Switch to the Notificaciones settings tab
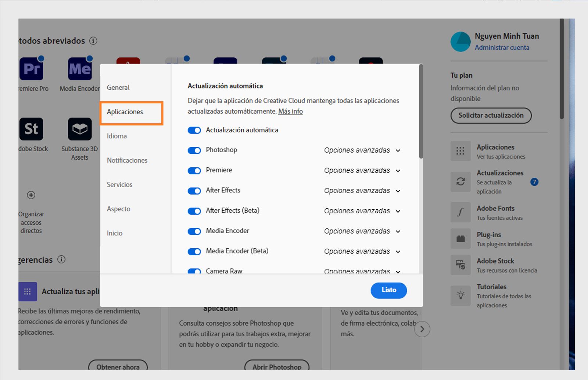This screenshot has height=380, width=588. click(127, 160)
